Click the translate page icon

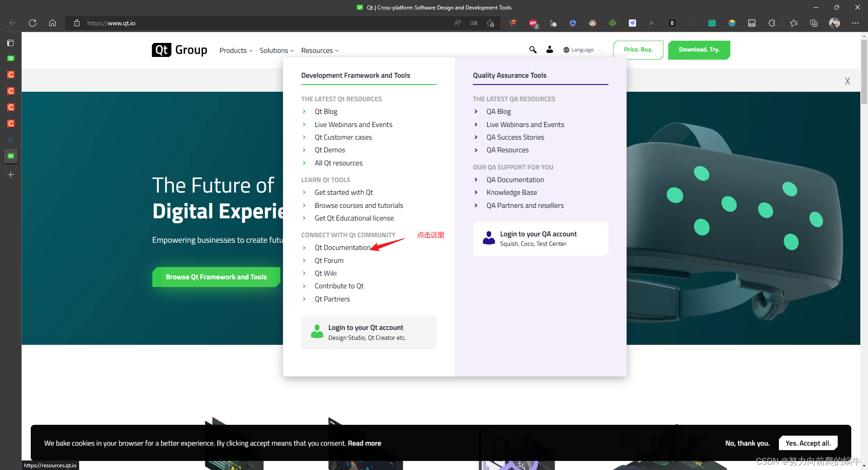coord(474,23)
